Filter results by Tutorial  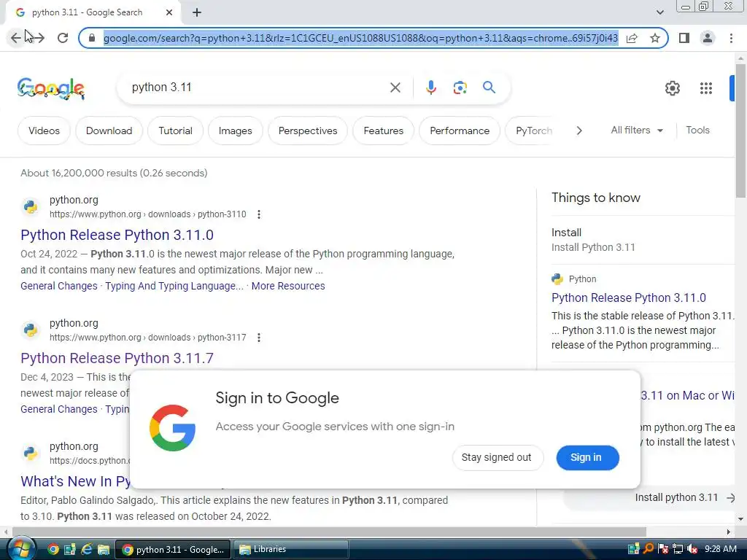[x=175, y=131]
